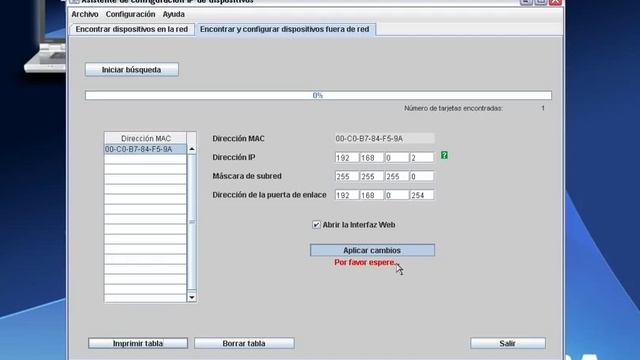This screenshot has height=360, width=640.
Task: Click the green help icon beside Dirección IP
Action: coord(444,155)
